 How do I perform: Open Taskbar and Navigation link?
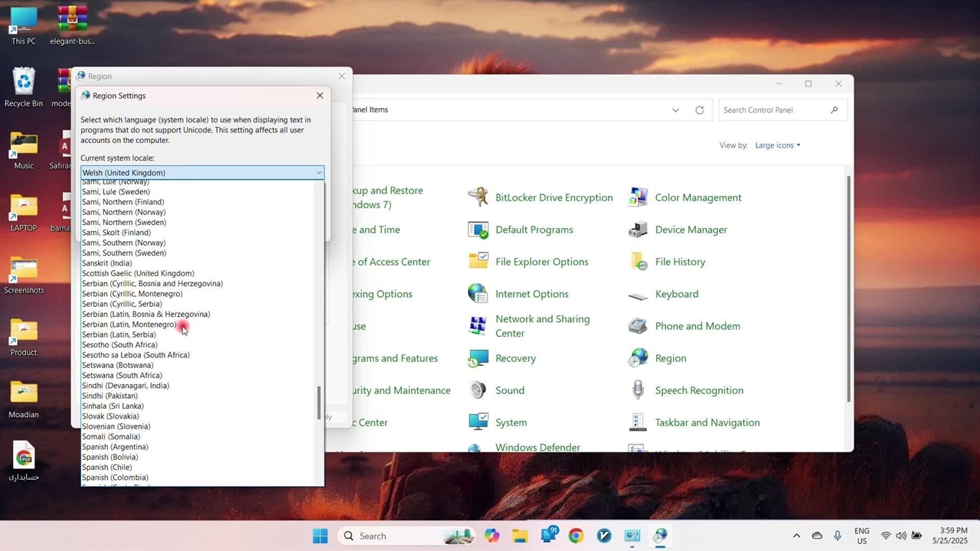click(x=707, y=422)
